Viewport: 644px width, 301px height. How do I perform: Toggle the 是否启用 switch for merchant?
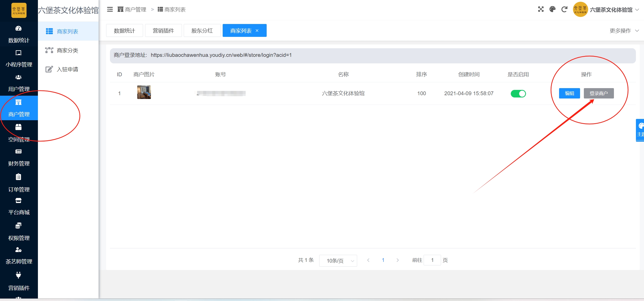pyautogui.click(x=518, y=94)
